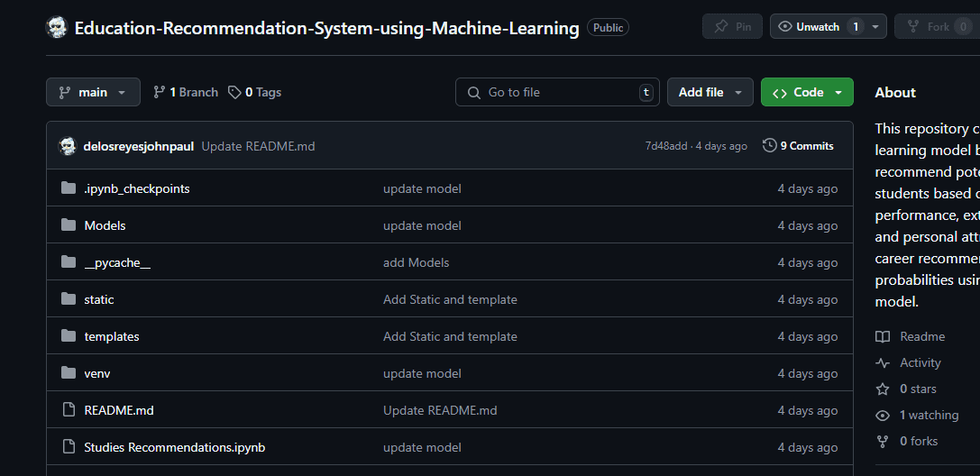The image size is (980, 476).
Task: Click the 't' keyboard shortcut hint badge
Action: tap(646, 93)
